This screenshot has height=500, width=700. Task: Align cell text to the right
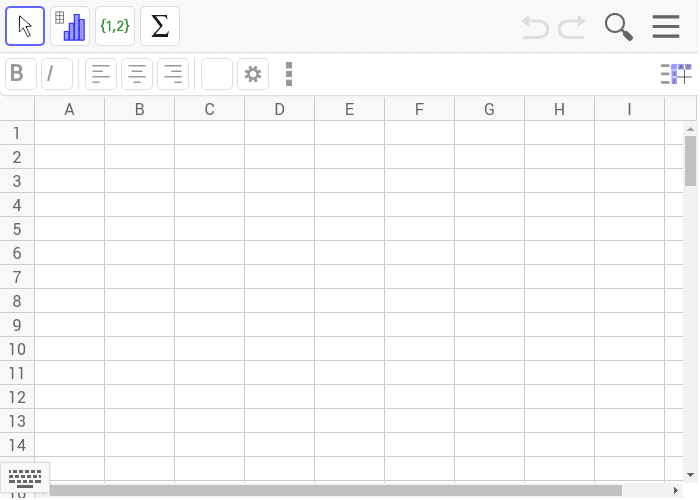(173, 74)
